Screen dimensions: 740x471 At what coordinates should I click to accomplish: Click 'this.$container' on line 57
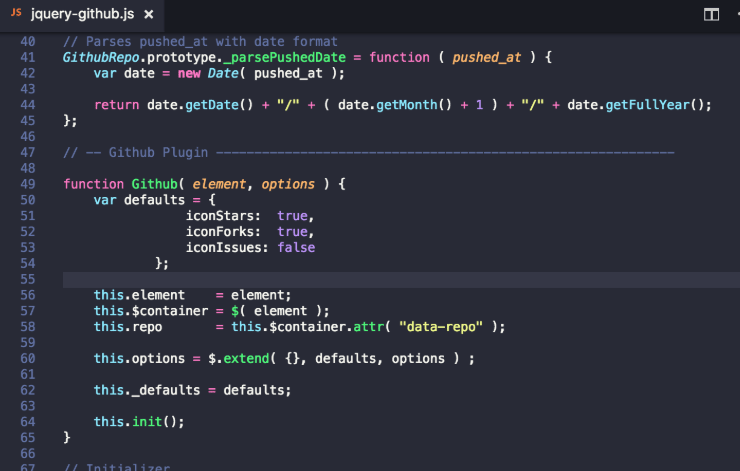(151, 311)
